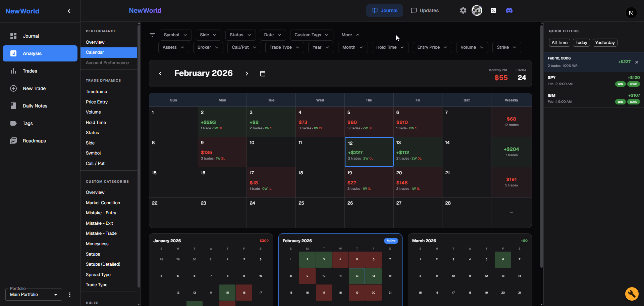Viewport: 644px width, 306px height.
Task: Click the Discord icon in header
Action: tap(509, 10)
